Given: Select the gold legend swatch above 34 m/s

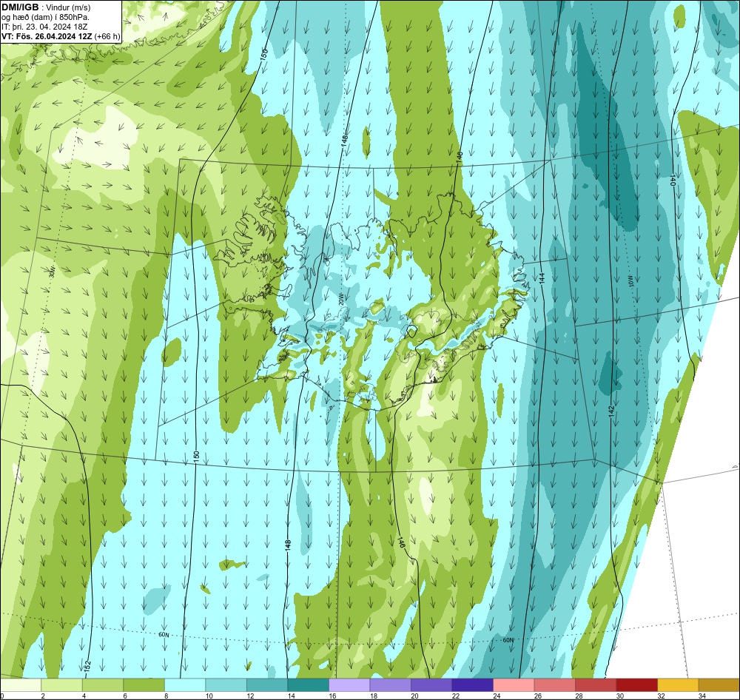Looking at the screenshot, I should pos(719,685).
